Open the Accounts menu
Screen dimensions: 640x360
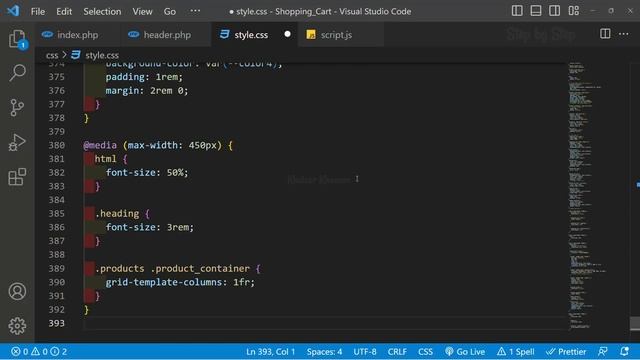[17, 291]
